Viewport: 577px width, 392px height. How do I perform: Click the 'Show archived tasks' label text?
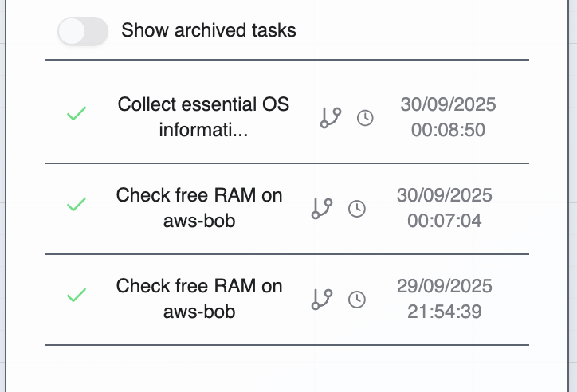[x=208, y=31]
